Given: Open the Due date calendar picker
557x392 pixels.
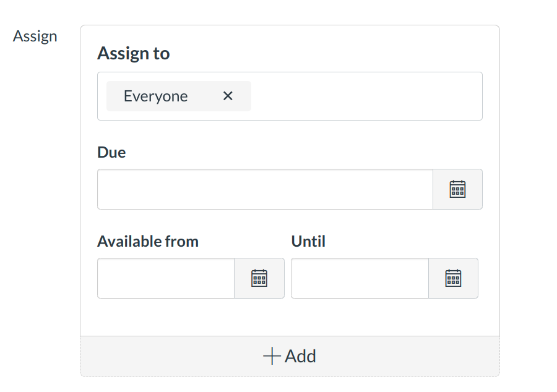Looking at the screenshot, I should (x=457, y=189).
